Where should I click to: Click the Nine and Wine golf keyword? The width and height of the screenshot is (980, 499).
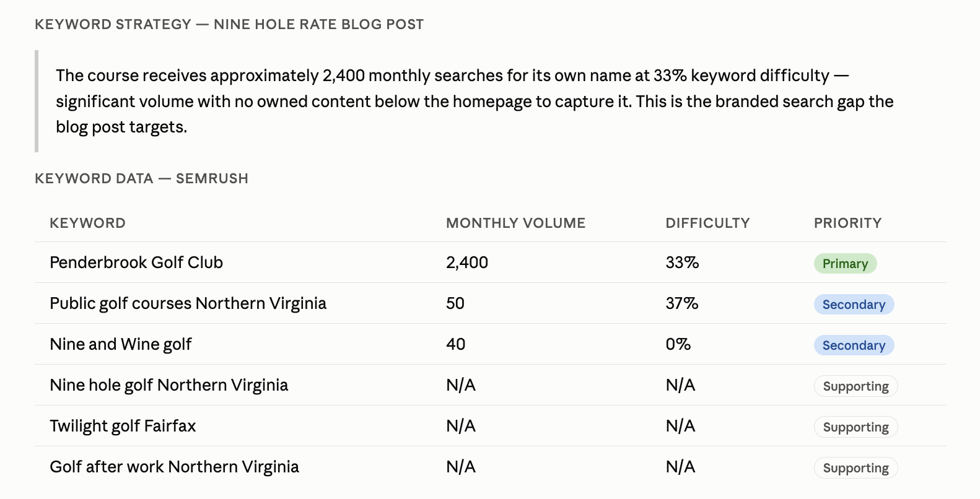click(x=121, y=344)
